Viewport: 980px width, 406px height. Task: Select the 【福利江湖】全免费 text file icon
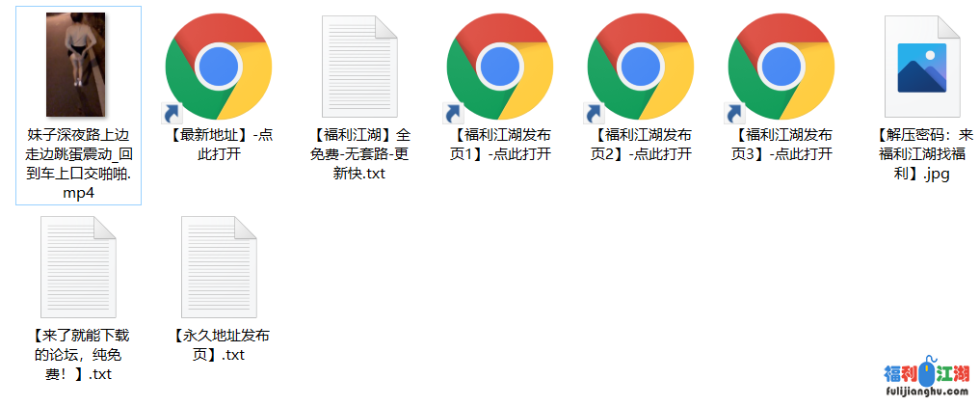[x=359, y=67]
